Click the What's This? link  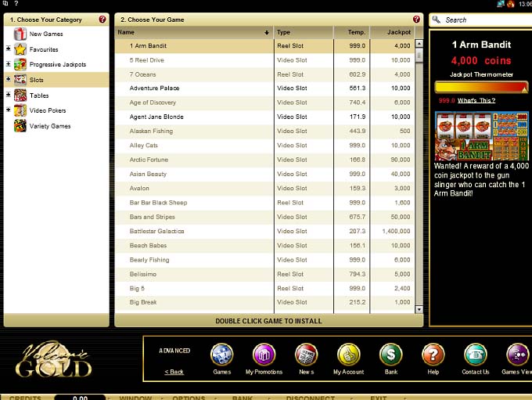click(476, 101)
